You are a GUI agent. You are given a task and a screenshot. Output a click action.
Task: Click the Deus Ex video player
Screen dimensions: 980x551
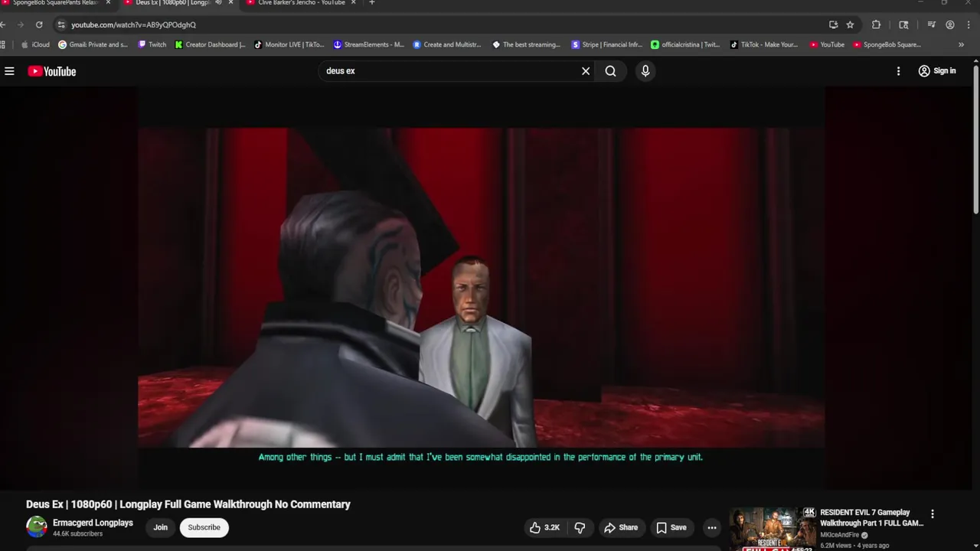481,287
